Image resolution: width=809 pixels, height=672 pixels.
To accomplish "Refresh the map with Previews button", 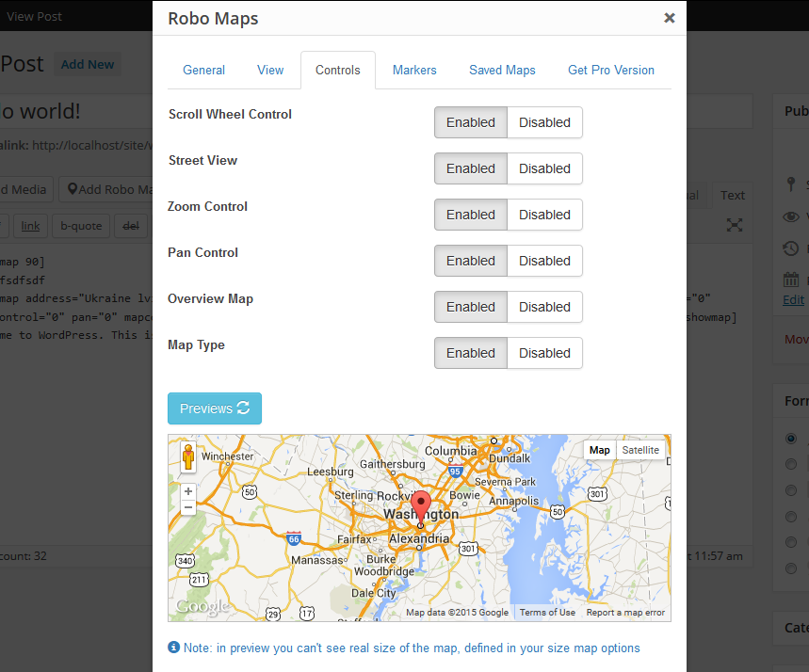I will [215, 408].
